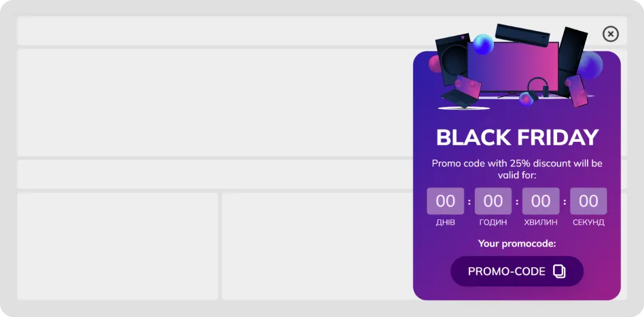Click the days countdown box
This screenshot has width=644, height=317.
pos(446,201)
